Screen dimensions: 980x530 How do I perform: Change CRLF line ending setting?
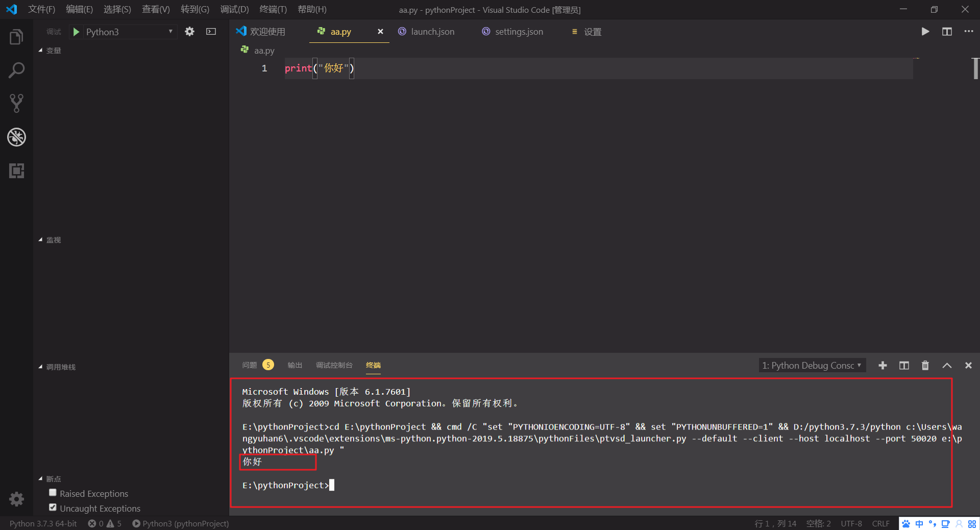click(880, 523)
